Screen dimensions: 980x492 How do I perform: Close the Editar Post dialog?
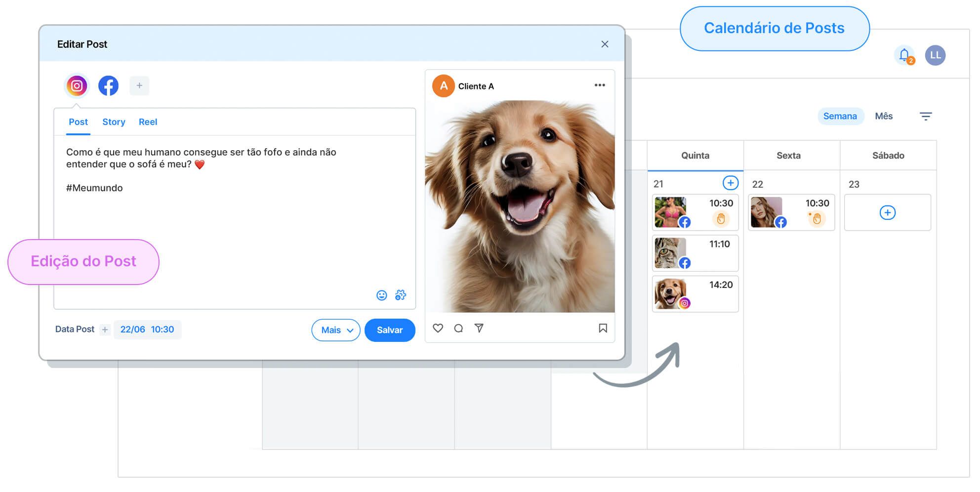point(605,44)
